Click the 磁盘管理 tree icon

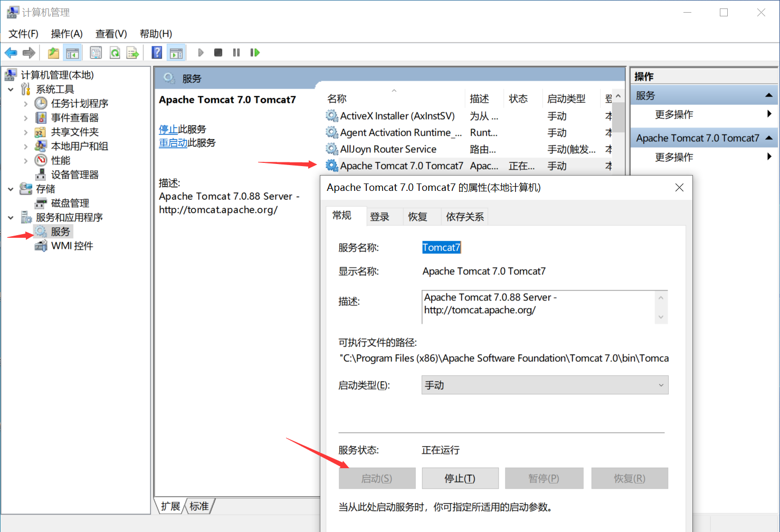(41, 203)
